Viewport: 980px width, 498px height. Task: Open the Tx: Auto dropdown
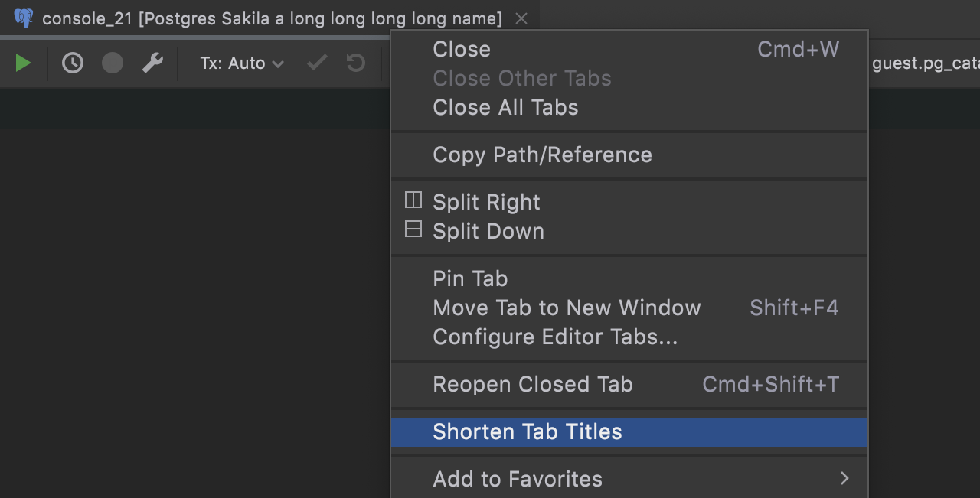point(241,63)
